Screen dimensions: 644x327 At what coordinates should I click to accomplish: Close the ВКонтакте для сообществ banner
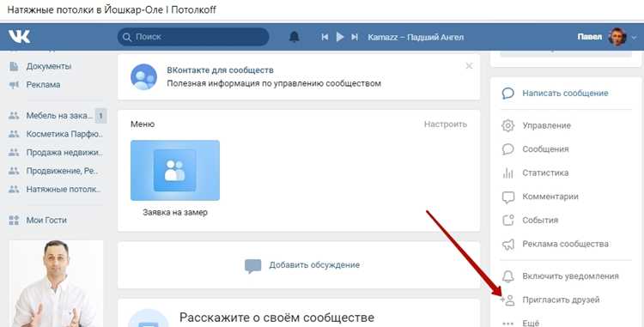click(469, 65)
